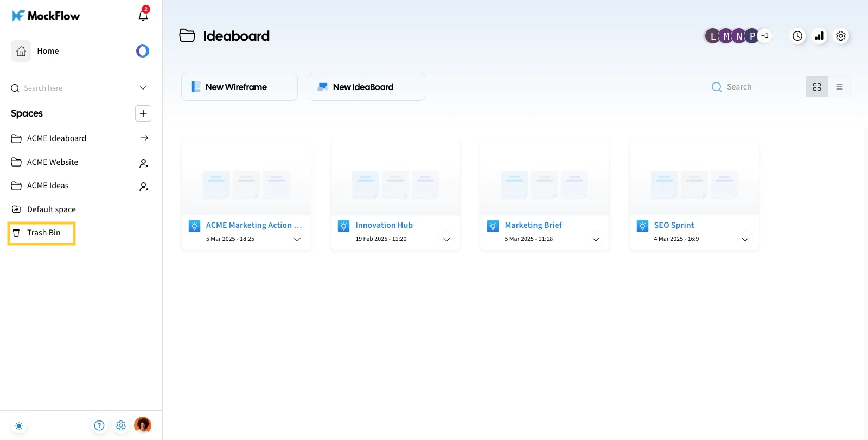The image size is (868, 440).
Task: Open sharing icon for ACME Website
Action: click(144, 163)
